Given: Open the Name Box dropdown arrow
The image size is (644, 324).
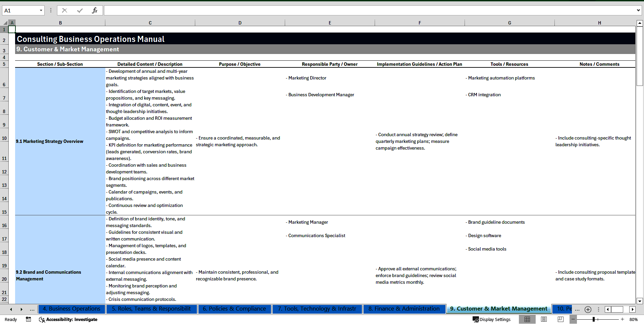Looking at the screenshot, I should 42,10.
